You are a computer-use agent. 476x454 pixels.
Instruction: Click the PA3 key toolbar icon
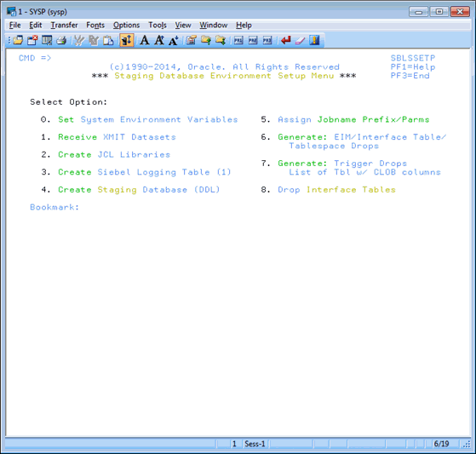(x=267, y=40)
